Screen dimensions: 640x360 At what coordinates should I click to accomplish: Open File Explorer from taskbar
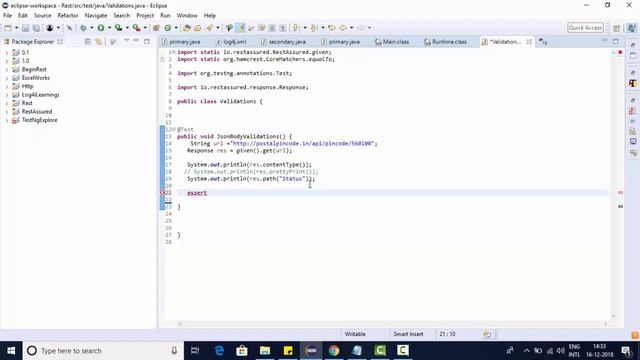(x=265, y=351)
